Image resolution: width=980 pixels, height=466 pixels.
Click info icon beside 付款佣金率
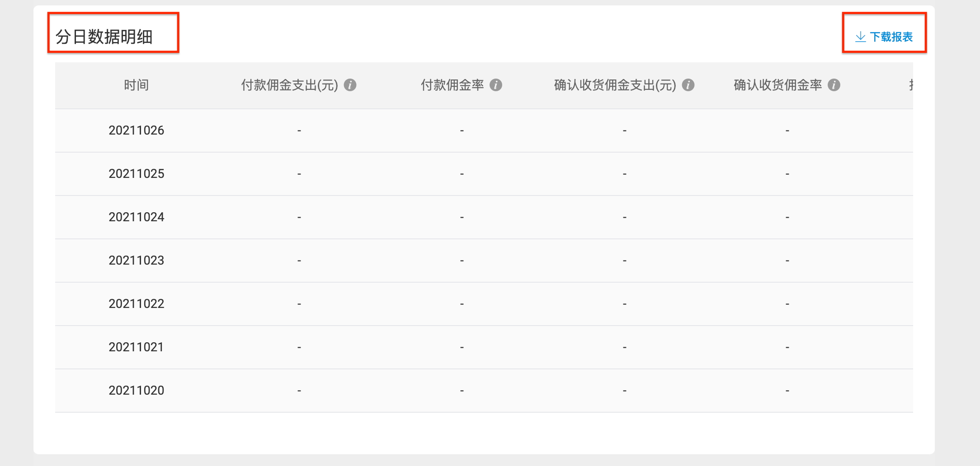[496, 85]
